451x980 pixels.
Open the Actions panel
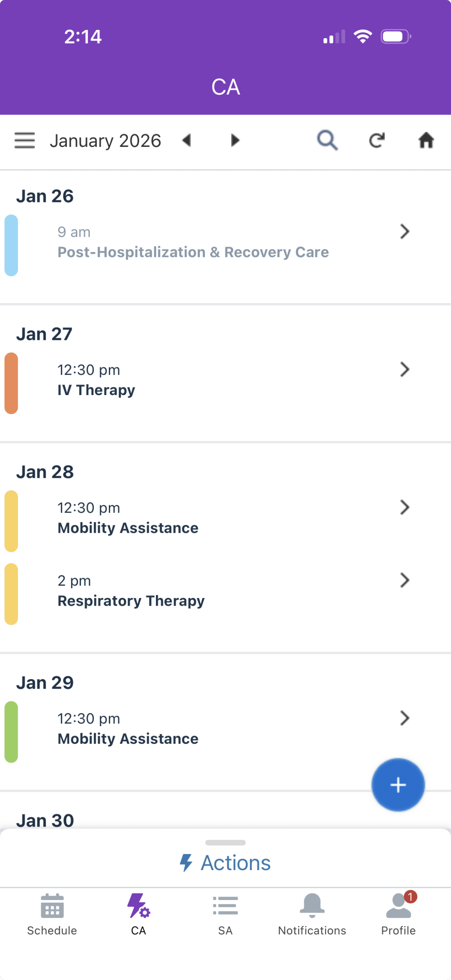(225, 863)
